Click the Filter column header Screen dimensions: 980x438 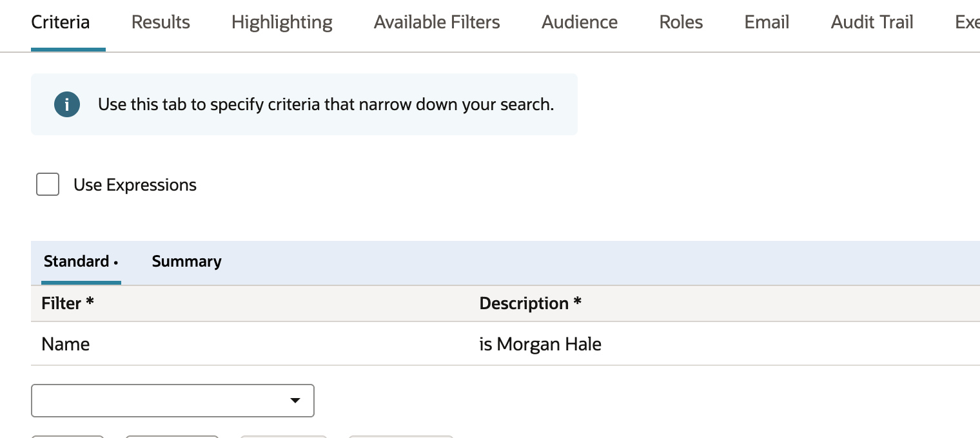click(x=68, y=303)
